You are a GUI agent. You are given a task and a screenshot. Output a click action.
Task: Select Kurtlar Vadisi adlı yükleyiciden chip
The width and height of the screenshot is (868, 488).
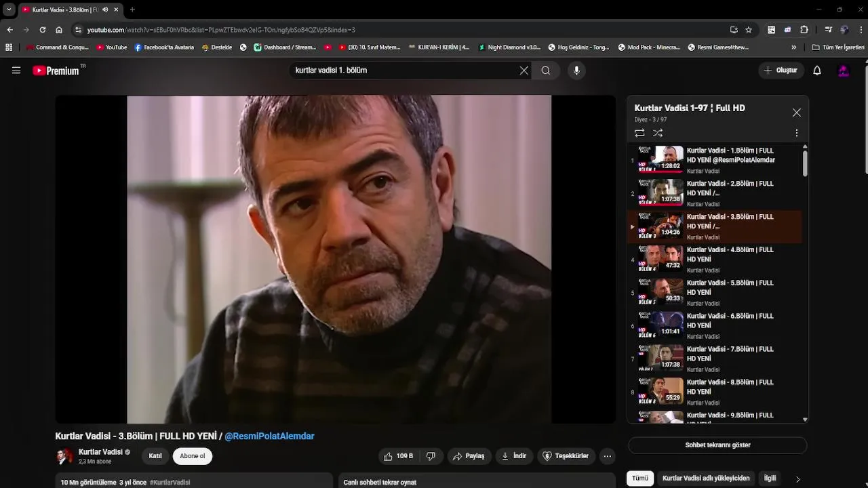coord(706,479)
